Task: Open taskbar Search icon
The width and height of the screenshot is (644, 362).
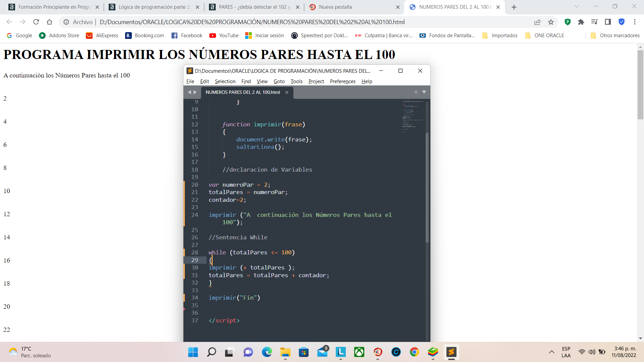Action: click(211, 352)
